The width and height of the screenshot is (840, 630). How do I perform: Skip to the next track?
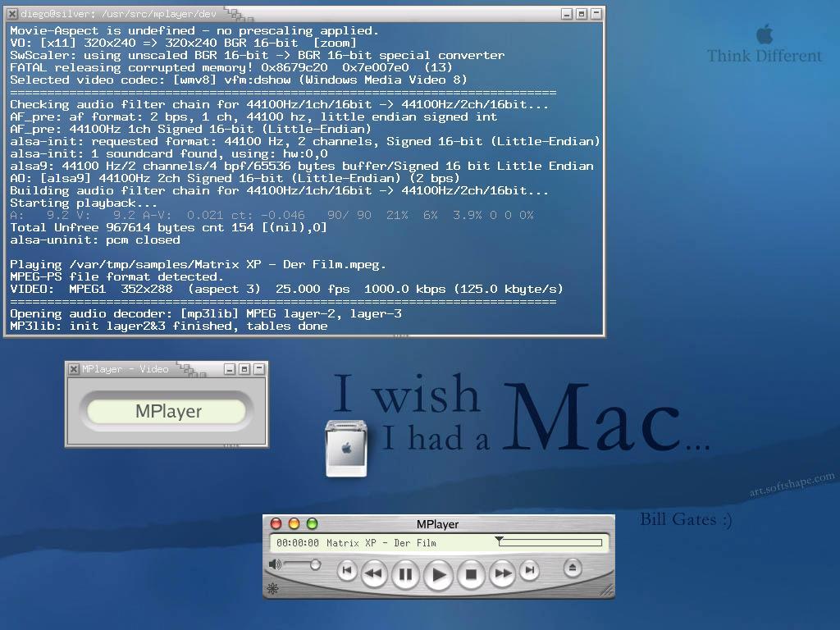tap(530, 570)
